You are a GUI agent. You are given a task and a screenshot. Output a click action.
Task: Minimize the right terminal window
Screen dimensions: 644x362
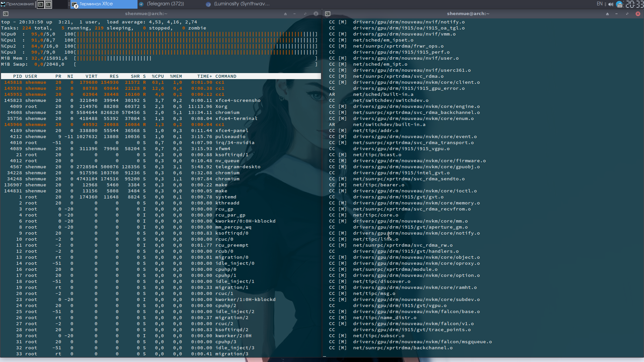click(616, 14)
